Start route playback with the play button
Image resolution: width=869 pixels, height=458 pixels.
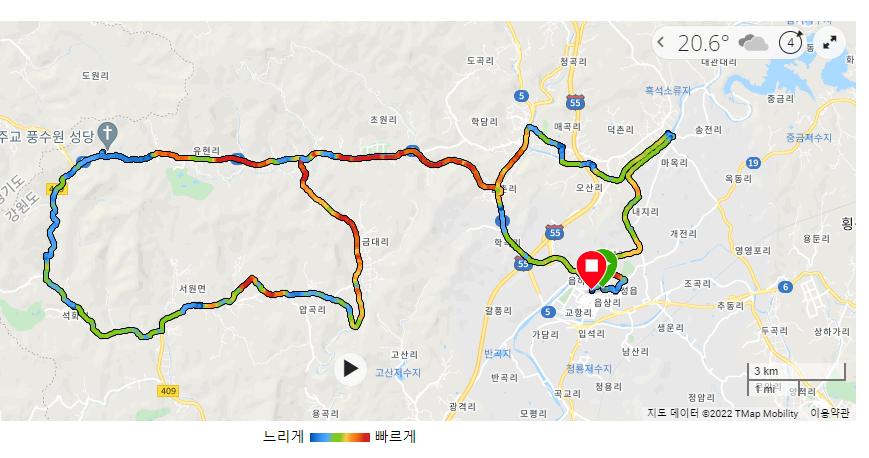(350, 369)
